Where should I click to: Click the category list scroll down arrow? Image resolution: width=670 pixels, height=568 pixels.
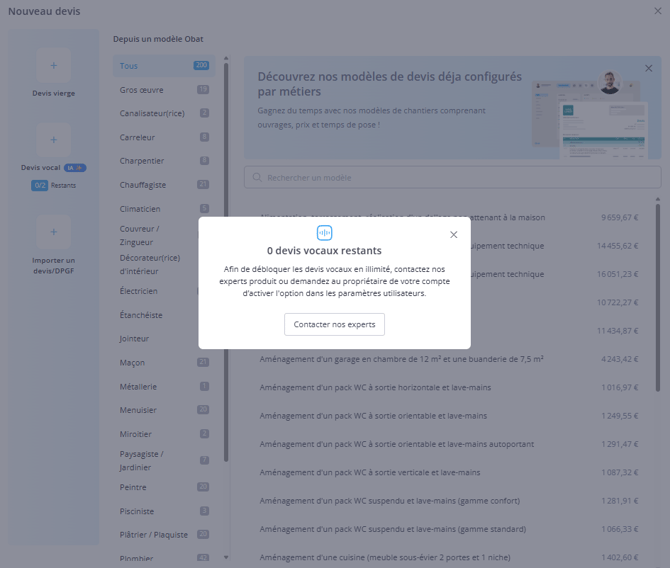click(226, 557)
